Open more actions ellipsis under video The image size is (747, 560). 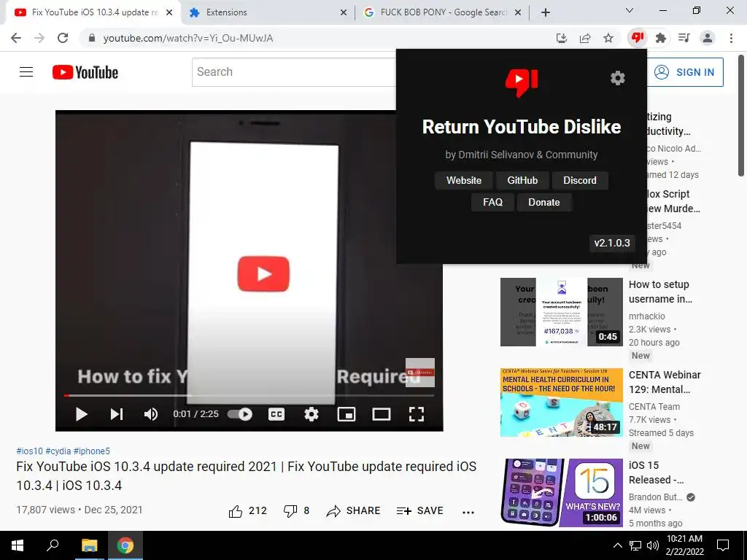click(468, 512)
